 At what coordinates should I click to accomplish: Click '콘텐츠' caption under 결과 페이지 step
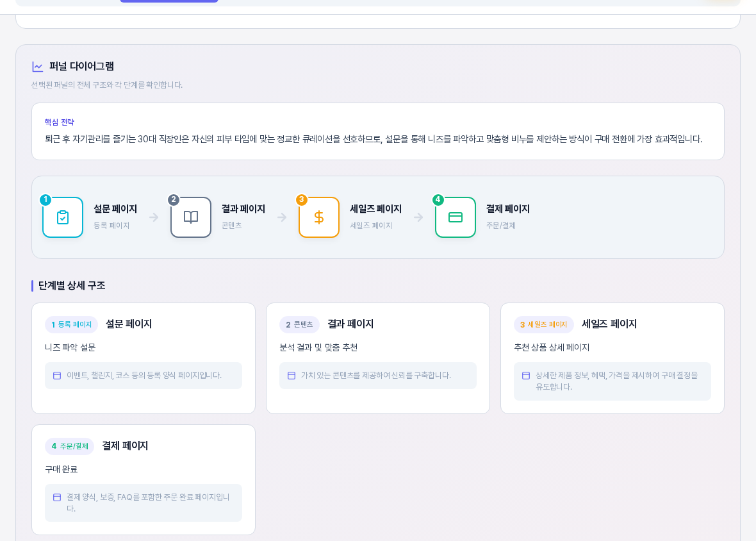point(231,226)
